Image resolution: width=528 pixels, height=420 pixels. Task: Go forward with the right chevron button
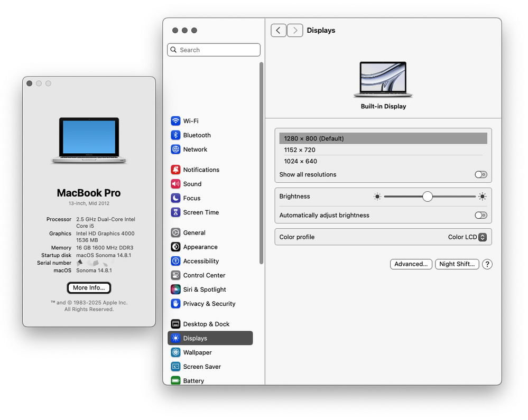(x=295, y=30)
